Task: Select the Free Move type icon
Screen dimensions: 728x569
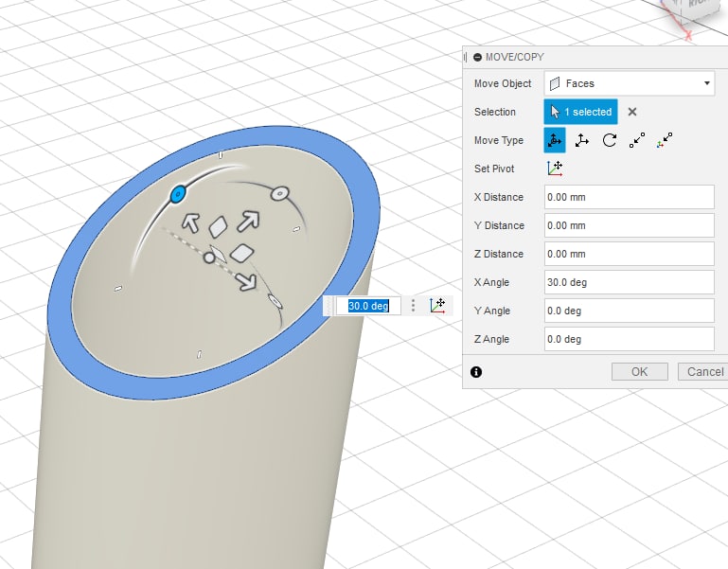Action: [555, 140]
